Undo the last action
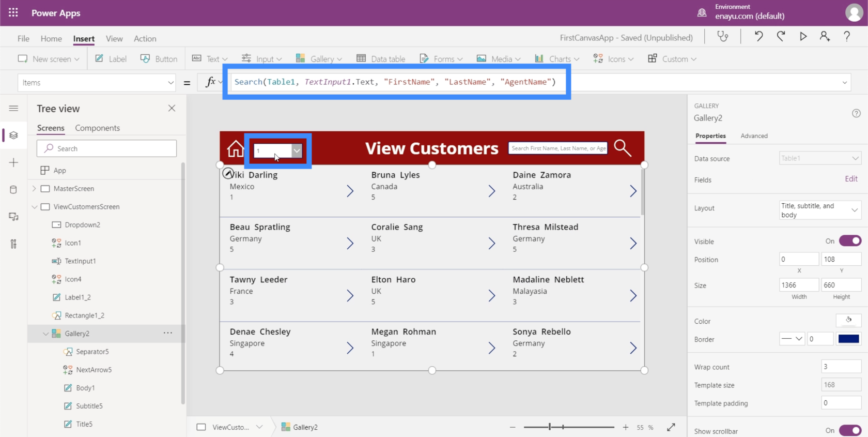Viewport: 868px width, 437px height. point(758,36)
